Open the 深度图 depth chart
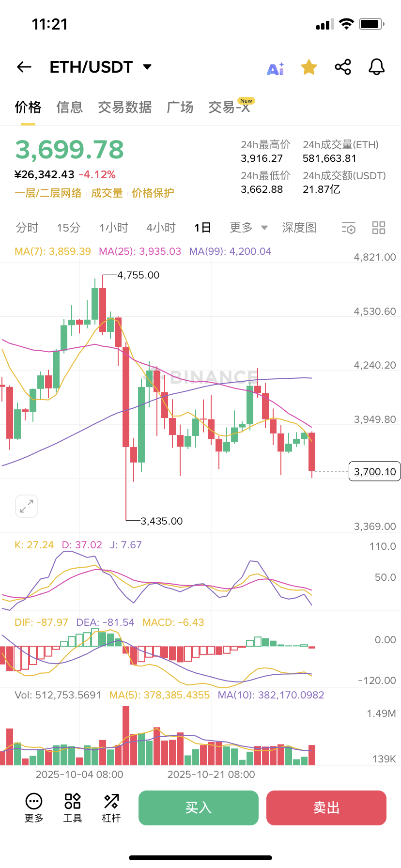The height and width of the screenshot is (868, 401). click(299, 228)
